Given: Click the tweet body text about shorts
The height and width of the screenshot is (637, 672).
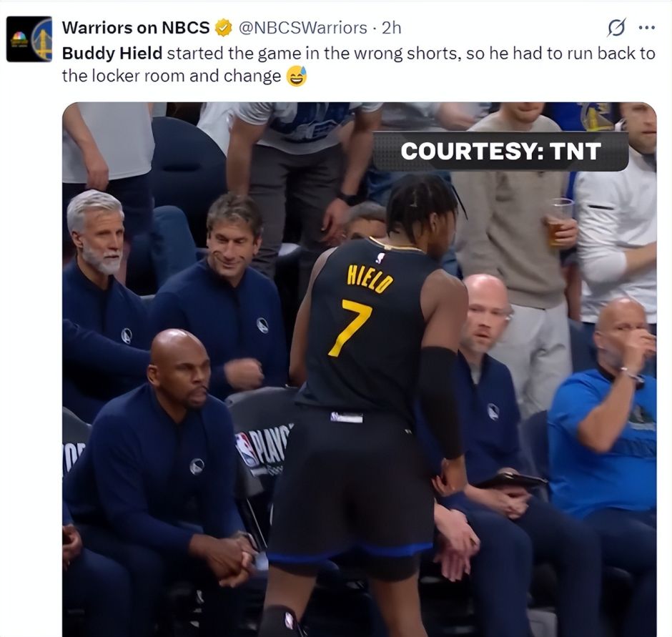Looking at the screenshot, I should pyautogui.click(x=358, y=65).
